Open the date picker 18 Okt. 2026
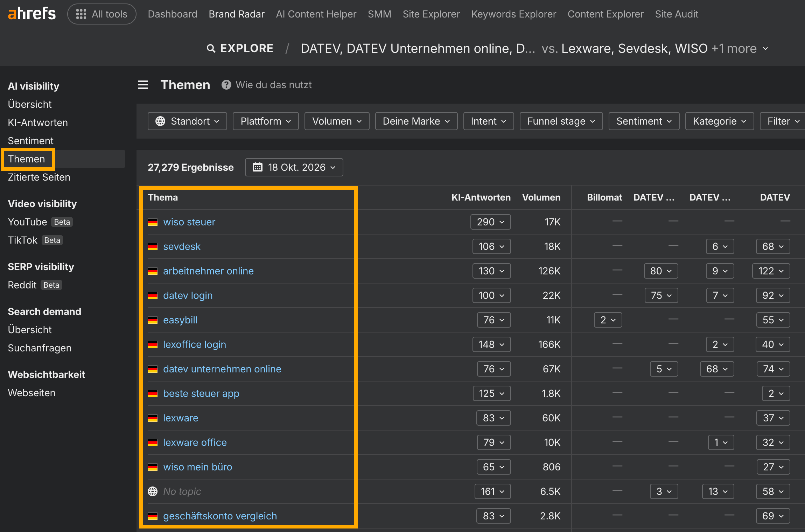Image resolution: width=805 pixels, height=532 pixels. [294, 167]
